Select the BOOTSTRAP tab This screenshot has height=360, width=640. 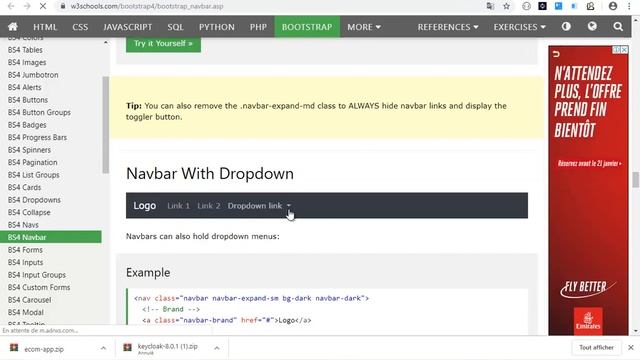pos(307,27)
